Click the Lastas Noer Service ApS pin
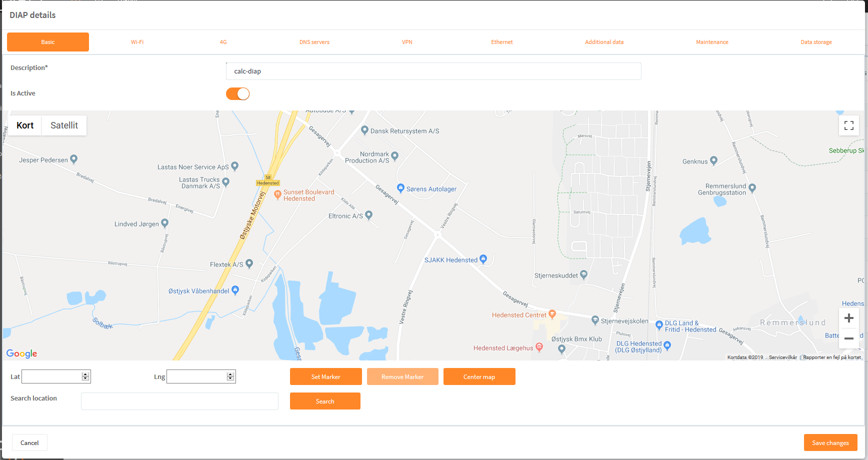This screenshot has height=460, width=868. point(235,166)
